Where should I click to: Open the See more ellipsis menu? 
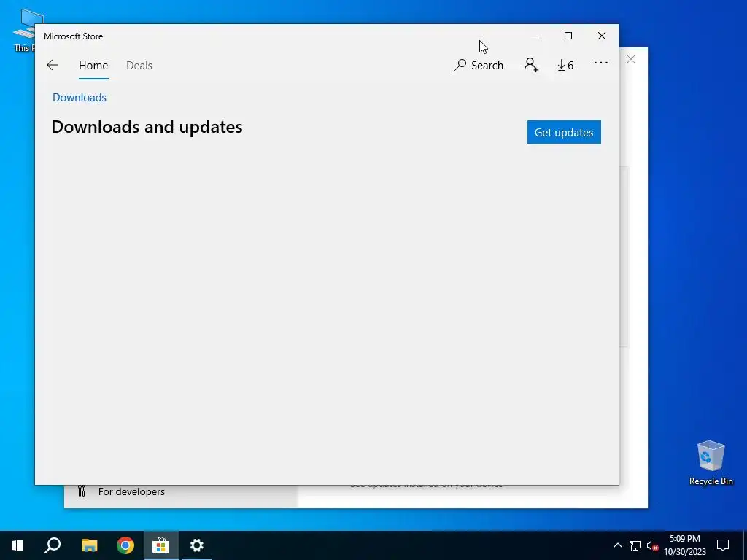tap(601, 63)
